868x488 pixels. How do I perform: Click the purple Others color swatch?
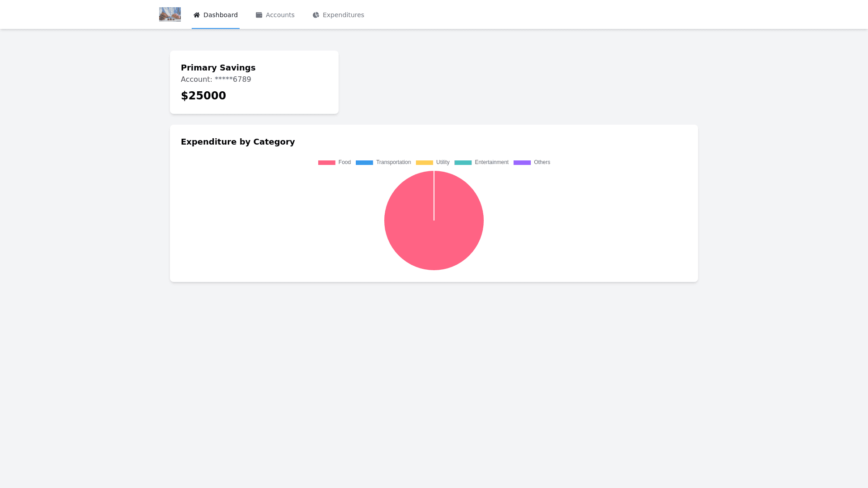(522, 162)
